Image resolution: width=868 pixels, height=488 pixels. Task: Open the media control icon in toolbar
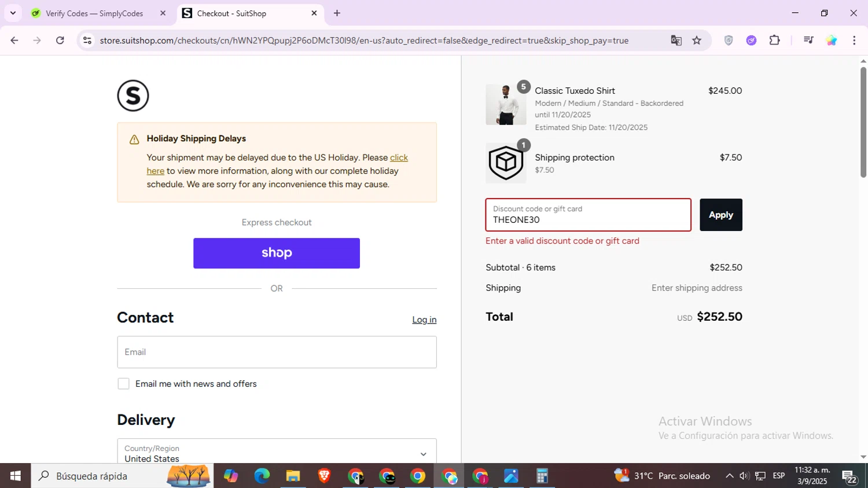tap(808, 41)
